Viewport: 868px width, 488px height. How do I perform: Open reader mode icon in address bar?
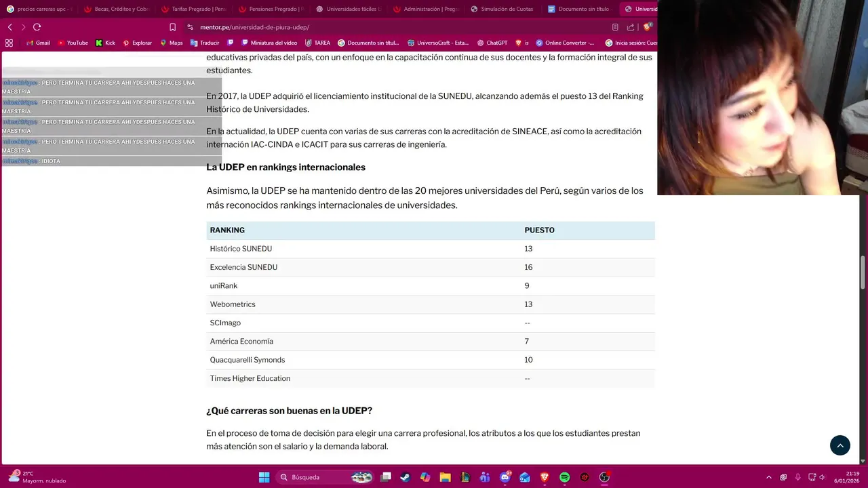click(615, 27)
